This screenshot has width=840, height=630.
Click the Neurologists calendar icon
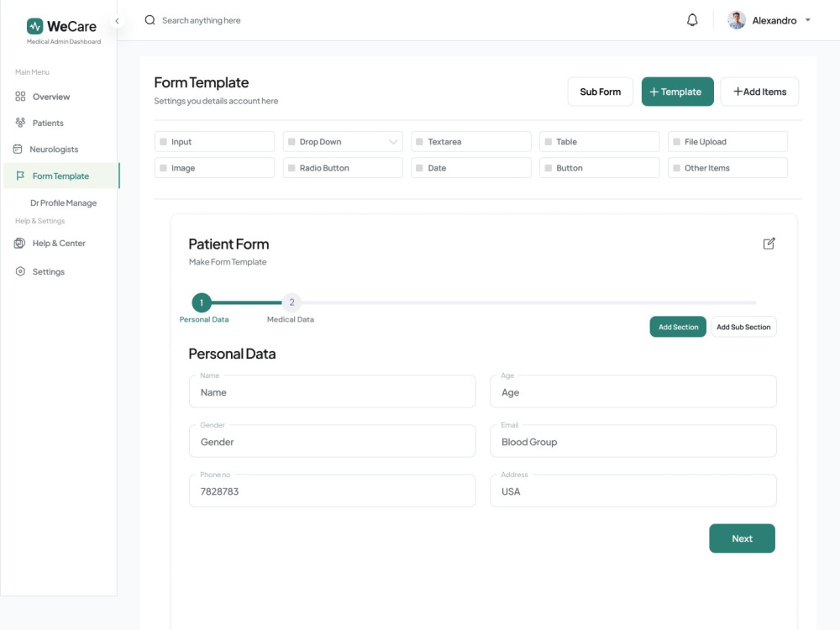tap(18, 149)
